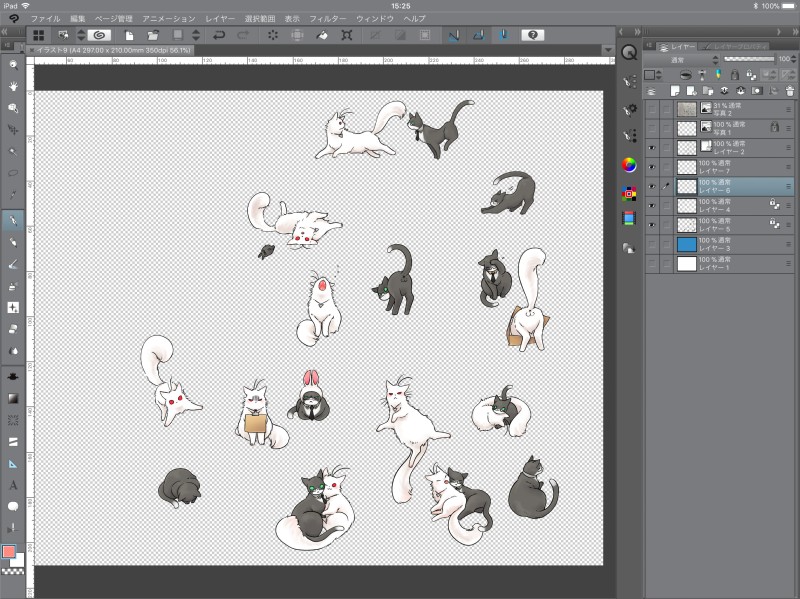Show the 写真 2 layer
Image resolution: width=800 pixels, height=599 pixels.
coord(652,108)
